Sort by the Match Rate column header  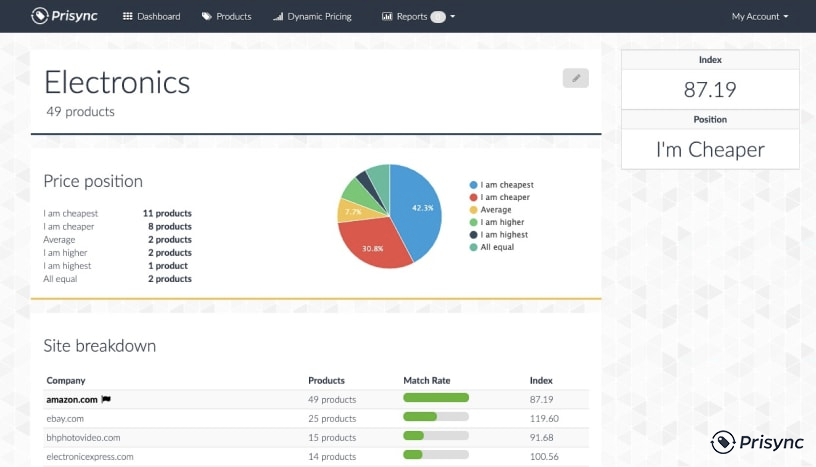[427, 381]
